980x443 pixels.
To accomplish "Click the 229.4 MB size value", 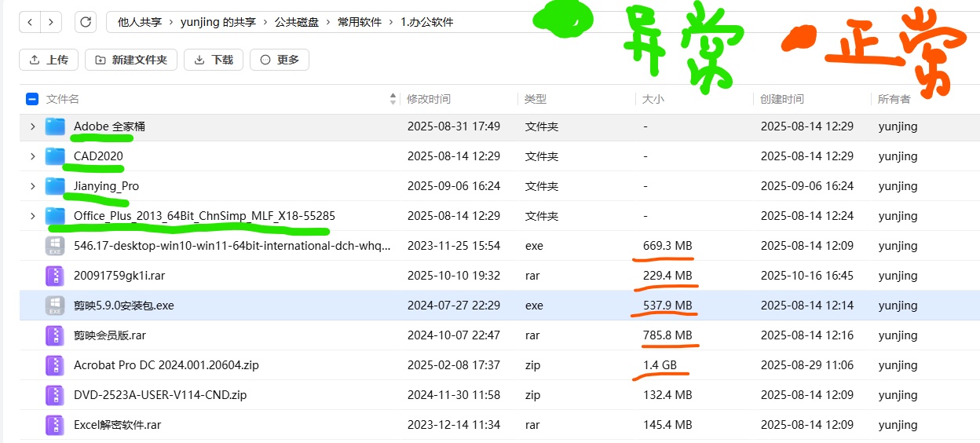I will tap(667, 276).
